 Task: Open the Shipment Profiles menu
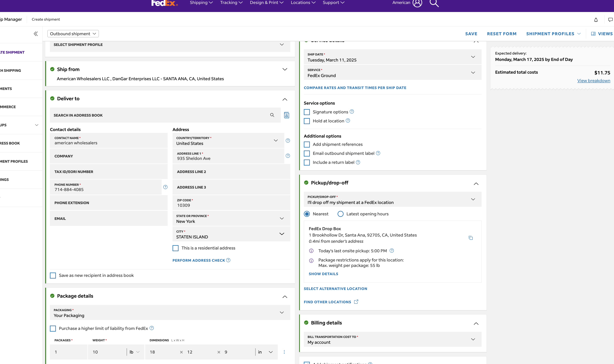point(553,34)
